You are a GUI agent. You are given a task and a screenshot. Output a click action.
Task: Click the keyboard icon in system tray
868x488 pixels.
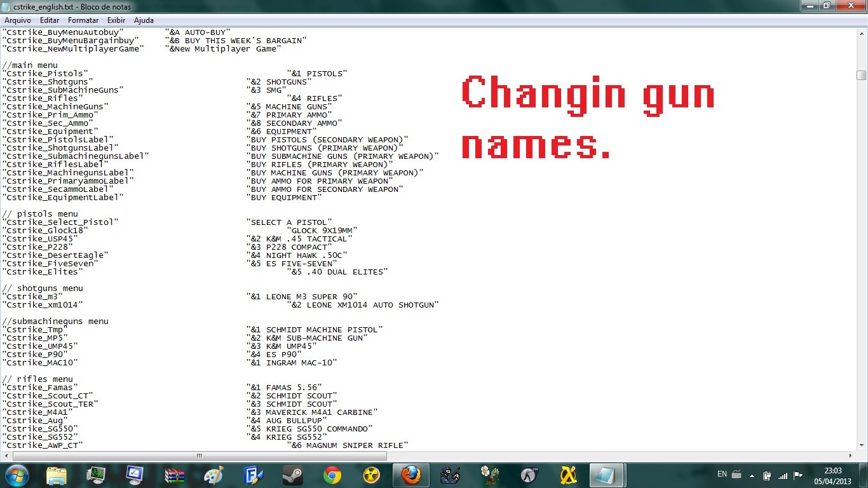point(736,474)
